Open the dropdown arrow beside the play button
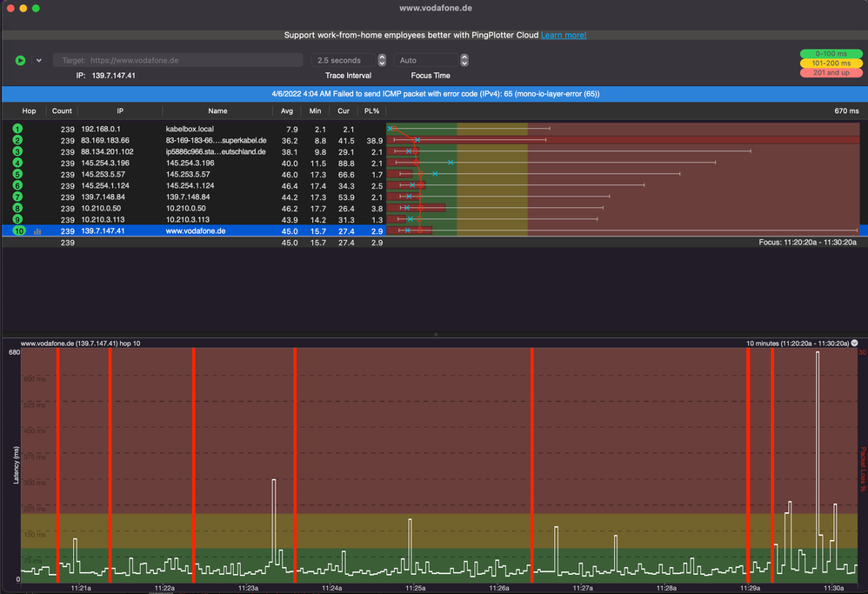The image size is (868, 594). 39,60
